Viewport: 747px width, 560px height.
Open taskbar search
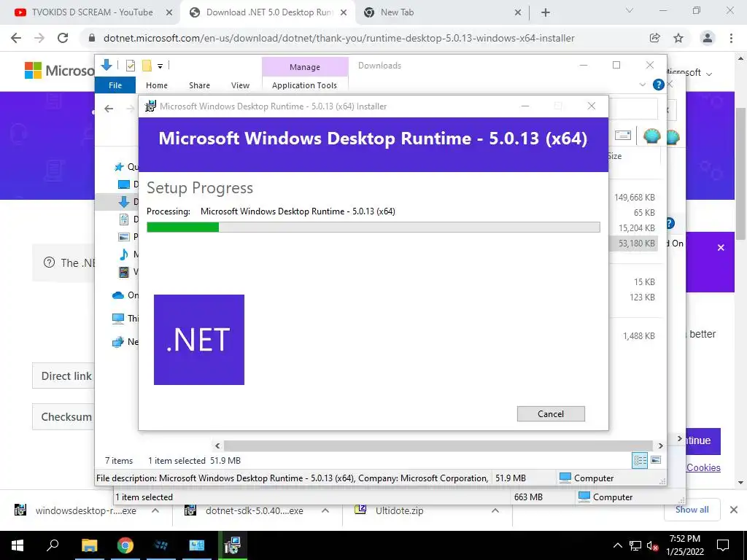click(53, 545)
